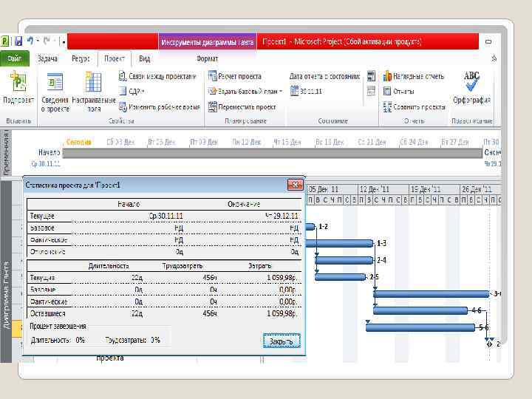Click the 22д duration in Оставшиеся row
Viewport: 532px width, 399px height.
click(x=137, y=314)
